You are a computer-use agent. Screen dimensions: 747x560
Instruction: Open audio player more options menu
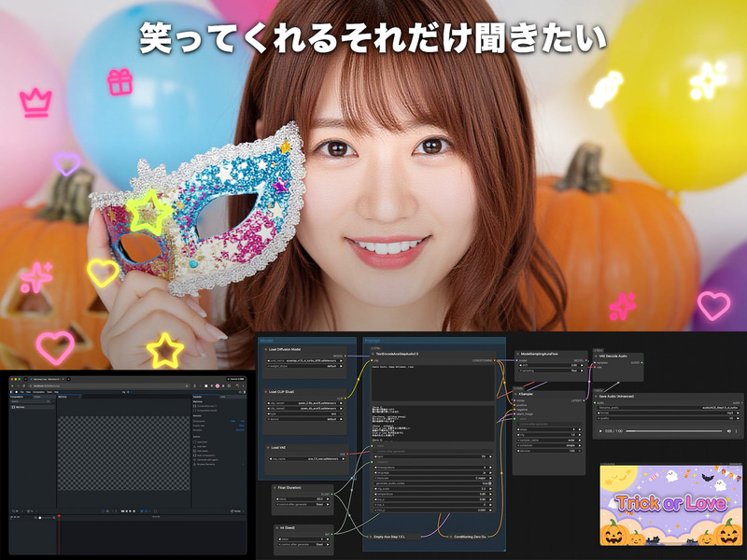coord(736,431)
